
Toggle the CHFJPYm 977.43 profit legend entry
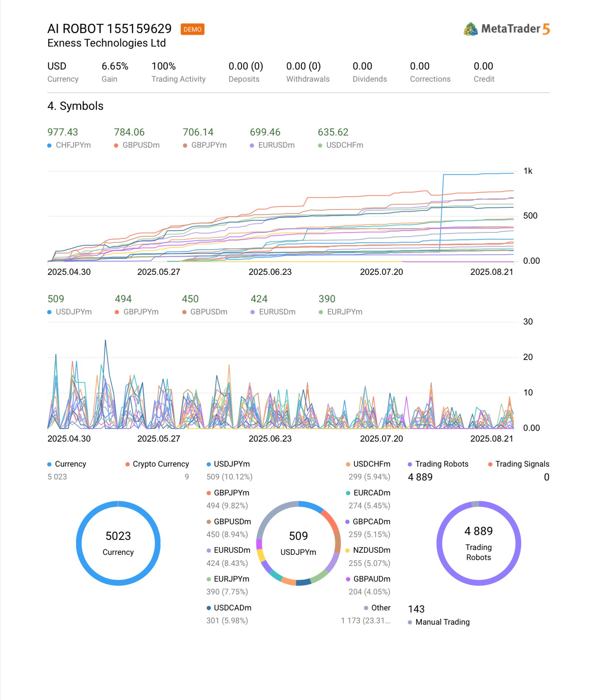69,145
